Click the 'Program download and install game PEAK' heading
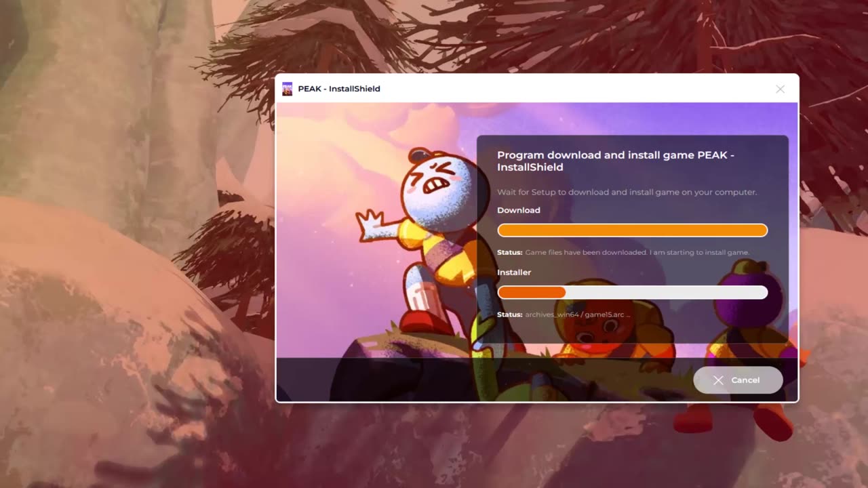The image size is (868, 488). (616, 161)
